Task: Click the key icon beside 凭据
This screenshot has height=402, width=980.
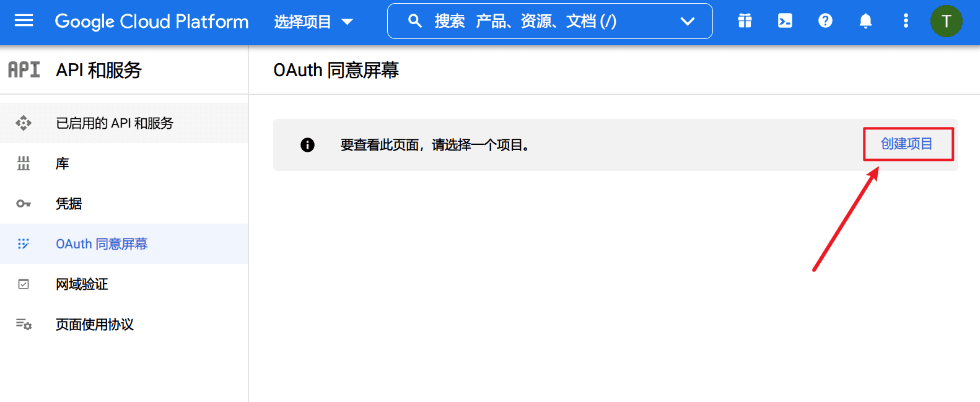Action: click(24, 204)
